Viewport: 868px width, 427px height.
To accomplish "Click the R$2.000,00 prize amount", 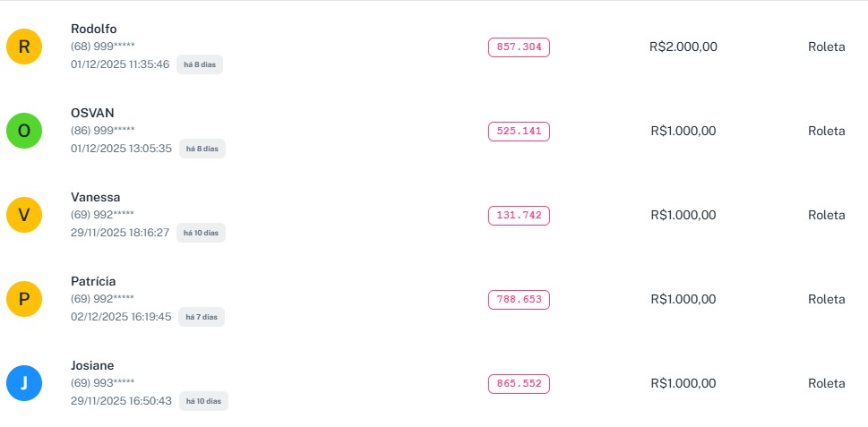I will (683, 47).
